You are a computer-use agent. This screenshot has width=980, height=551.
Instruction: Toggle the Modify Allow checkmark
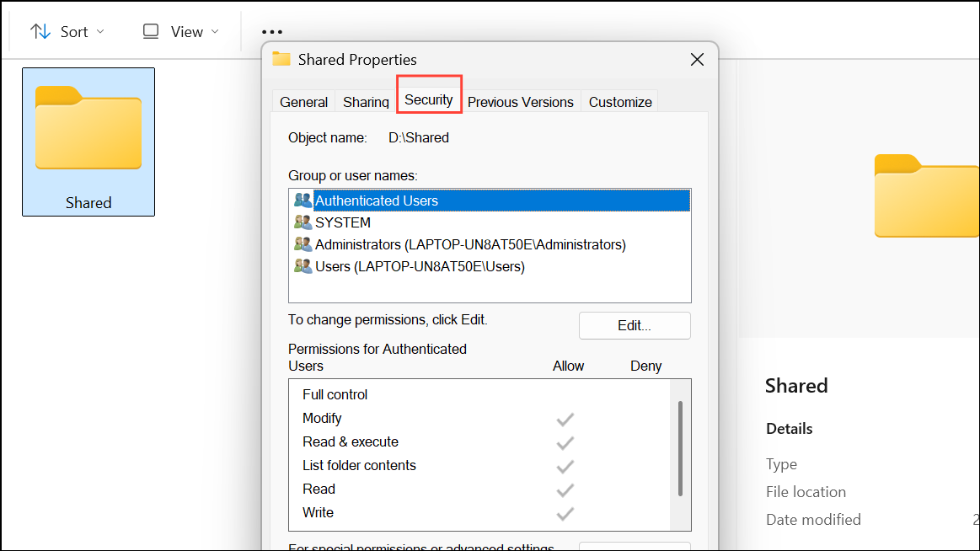pos(565,418)
